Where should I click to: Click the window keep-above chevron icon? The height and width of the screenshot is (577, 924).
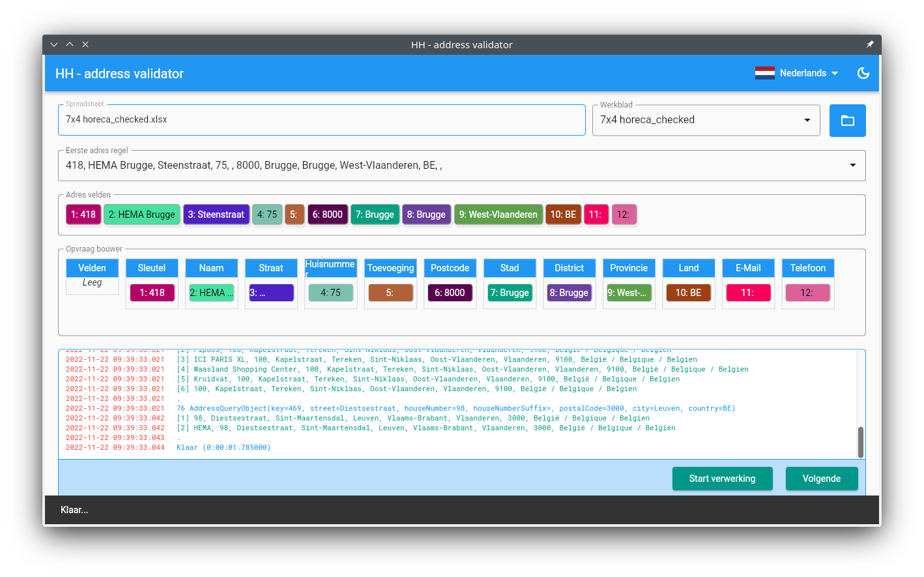tap(70, 44)
